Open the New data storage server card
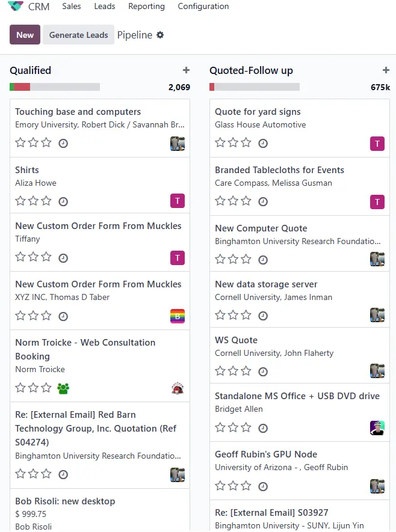 (300, 299)
